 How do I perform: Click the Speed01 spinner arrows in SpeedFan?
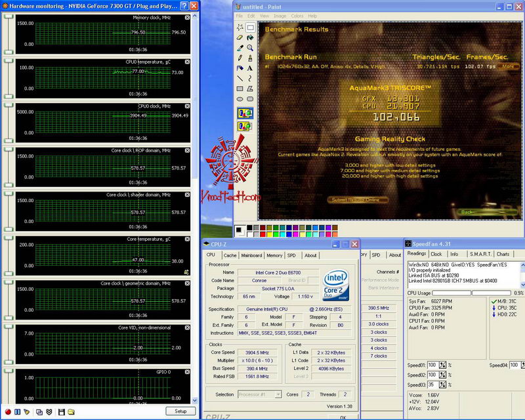[x=442, y=365]
